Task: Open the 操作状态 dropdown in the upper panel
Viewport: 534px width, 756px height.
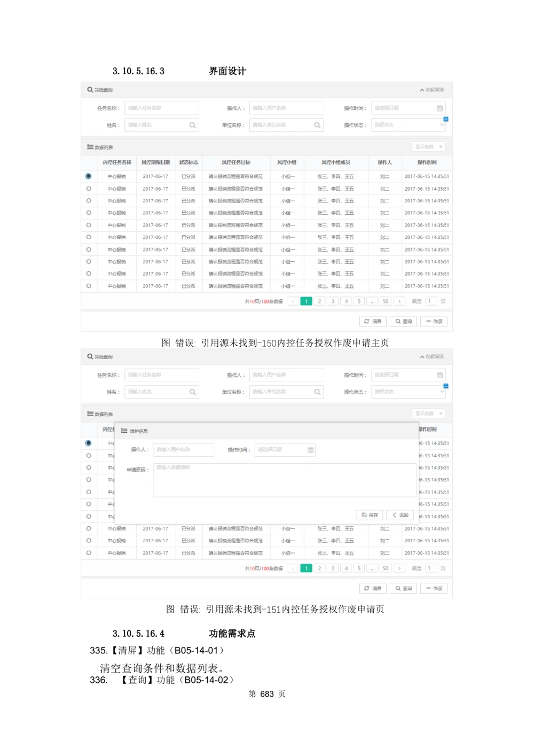Action: coord(409,125)
